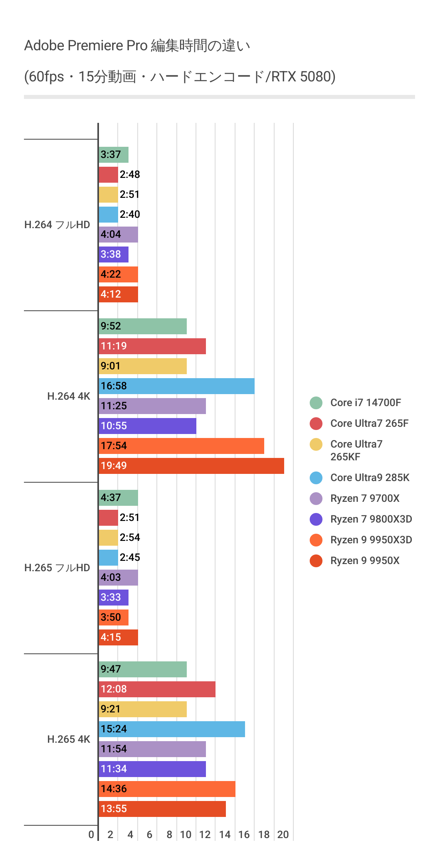Select the yellow Core Ultra7 265KF legend dot
This screenshot has height=868, width=439.
316,444
